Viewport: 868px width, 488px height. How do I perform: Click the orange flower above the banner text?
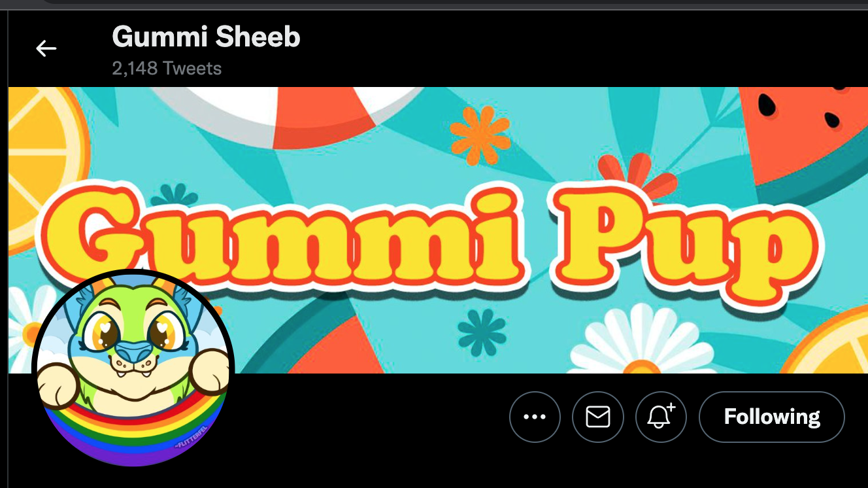(480, 135)
